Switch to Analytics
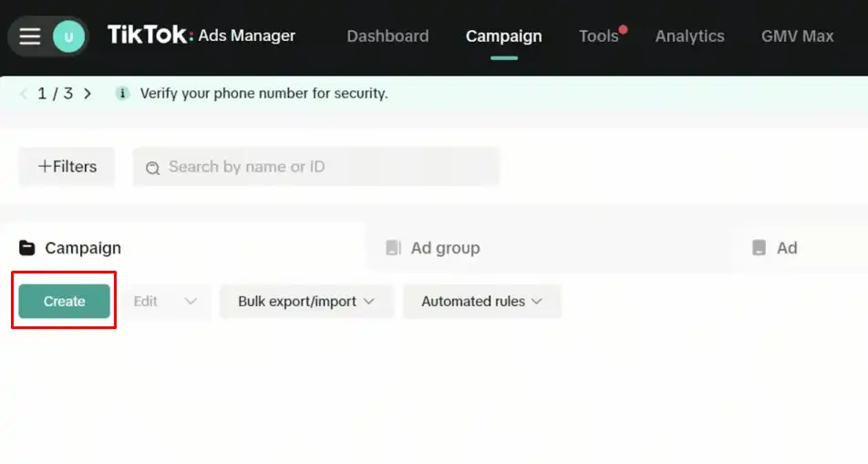The width and height of the screenshot is (868, 464). (689, 36)
